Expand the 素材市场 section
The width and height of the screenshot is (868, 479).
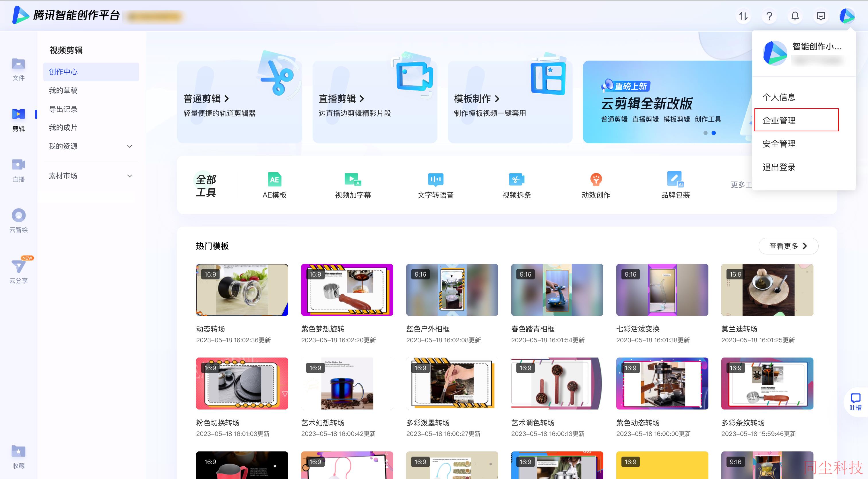(x=91, y=176)
